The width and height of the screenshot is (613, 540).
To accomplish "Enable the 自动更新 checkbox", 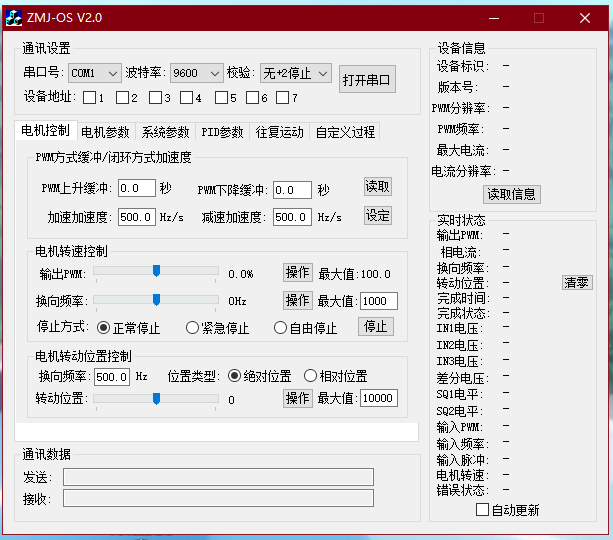I will click(482, 510).
